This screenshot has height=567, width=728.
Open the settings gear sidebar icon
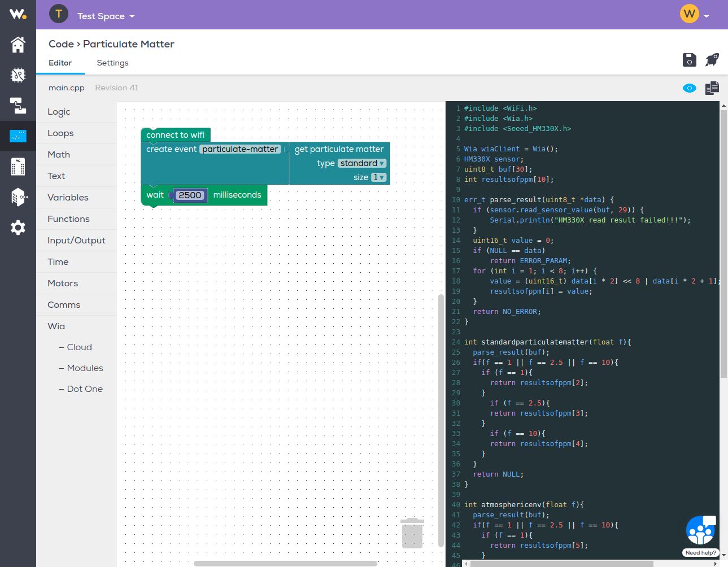click(x=18, y=228)
